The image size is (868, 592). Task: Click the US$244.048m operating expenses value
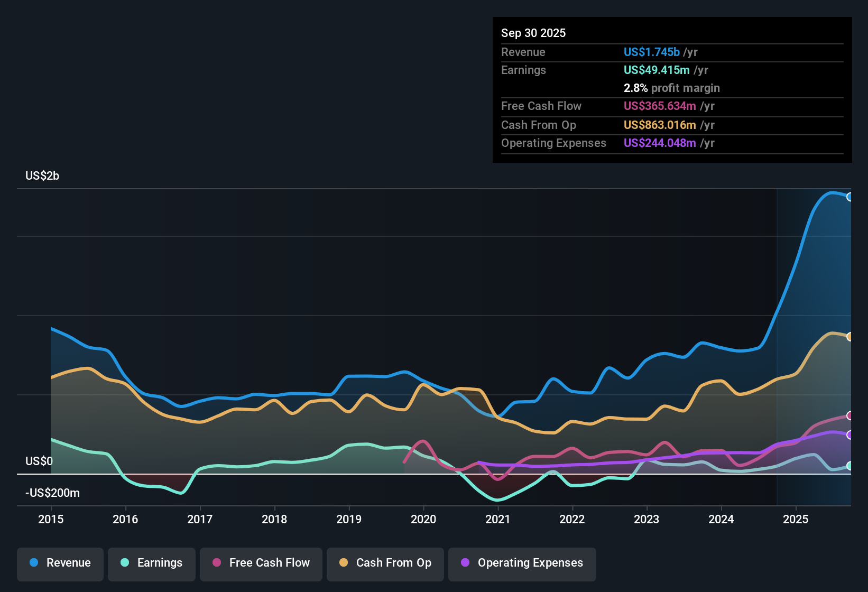pos(660,143)
